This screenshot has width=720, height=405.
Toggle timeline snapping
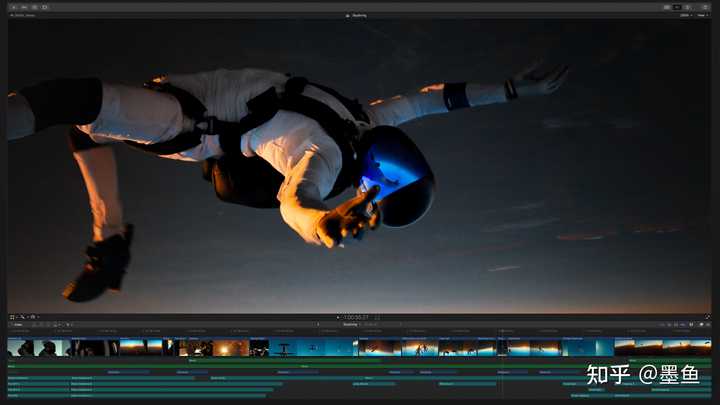coord(683,325)
